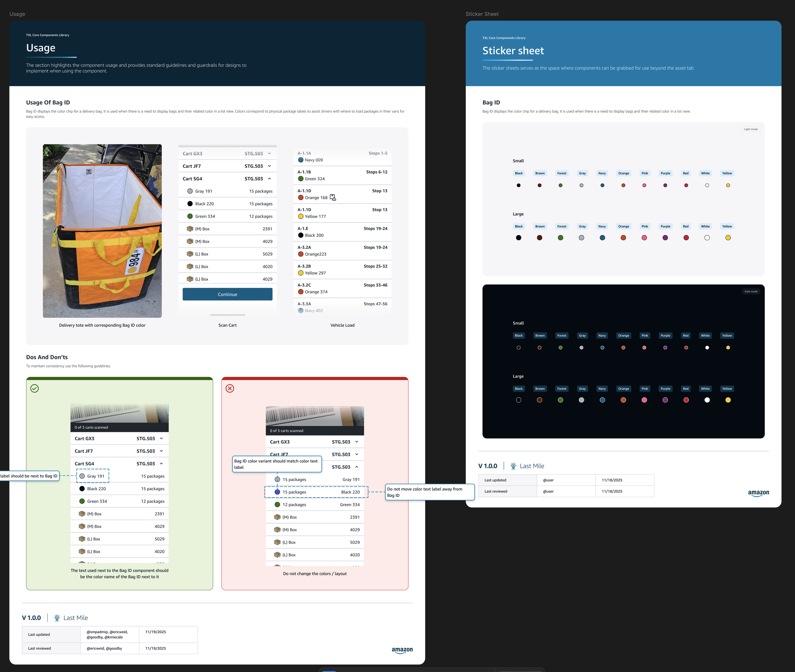Click Orange 374 color chip in Vehicle Load

pos(301,292)
